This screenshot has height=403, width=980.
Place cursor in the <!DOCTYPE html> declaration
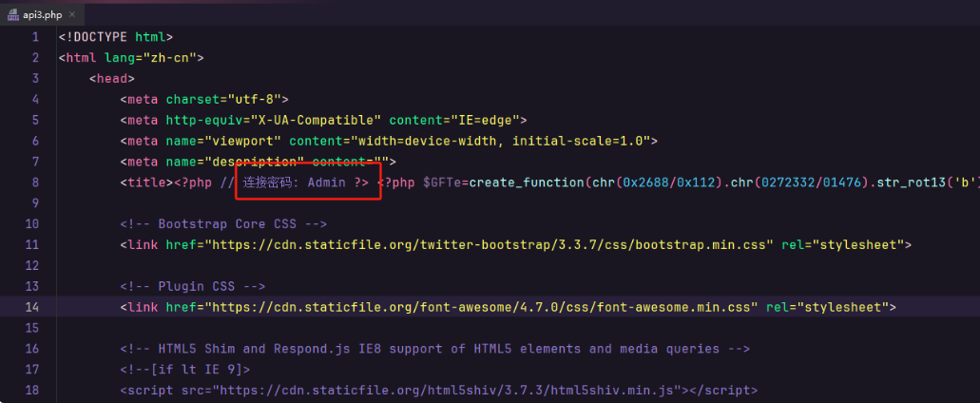116,37
